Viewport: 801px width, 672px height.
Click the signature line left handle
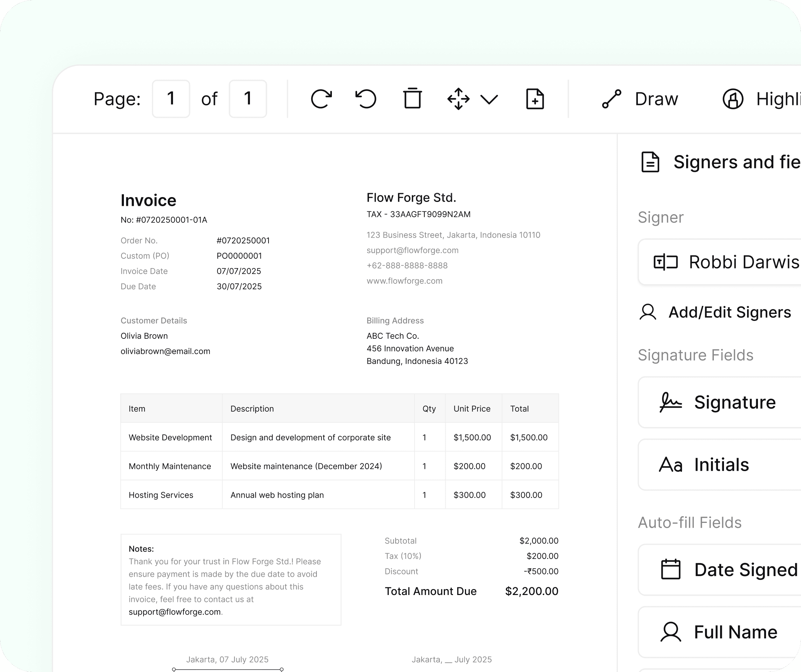point(174,669)
